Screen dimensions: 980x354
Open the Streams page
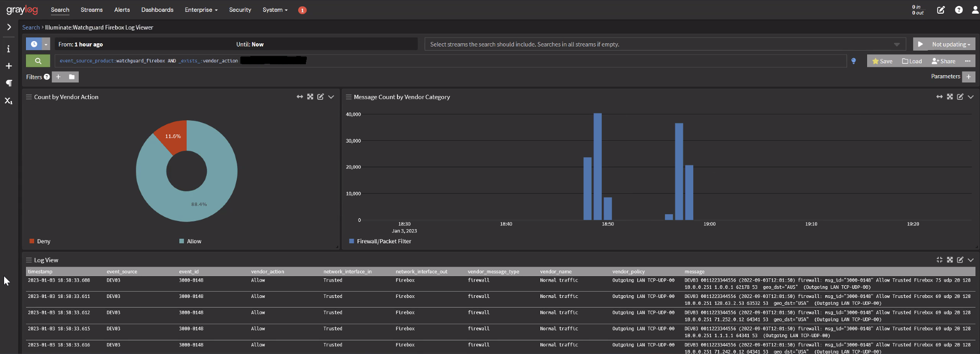(91, 10)
